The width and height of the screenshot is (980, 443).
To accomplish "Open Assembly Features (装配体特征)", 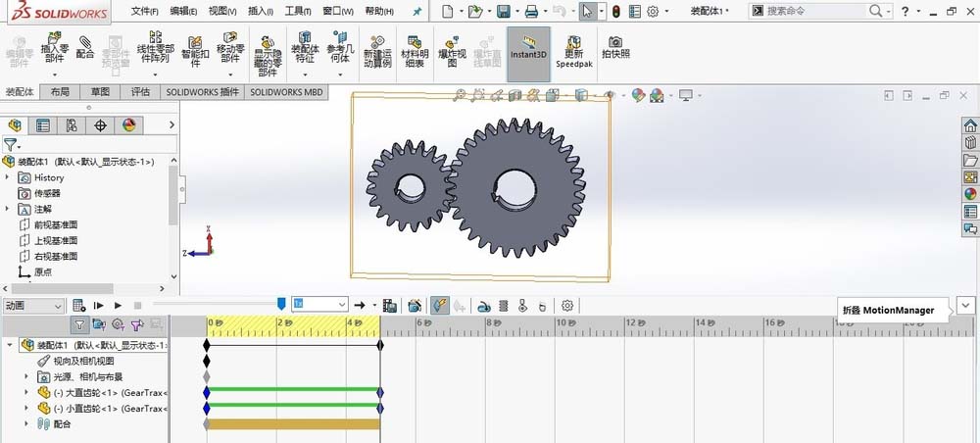I will click(x=305, y=47).
